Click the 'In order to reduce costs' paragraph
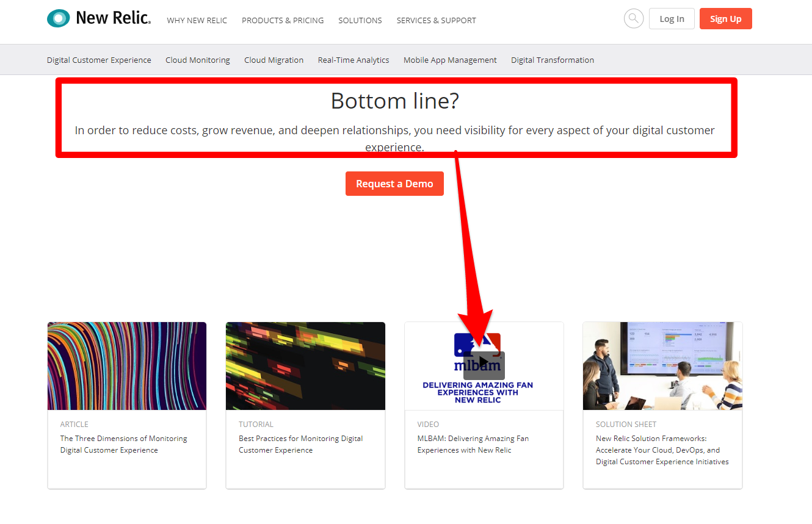 click(394, 138)
